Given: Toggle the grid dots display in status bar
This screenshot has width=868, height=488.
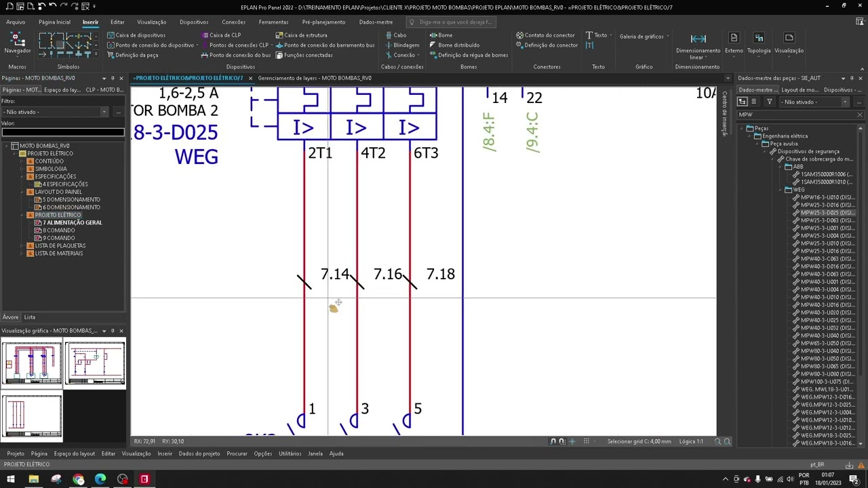Looking at the screenshot, I should [586, 441].
